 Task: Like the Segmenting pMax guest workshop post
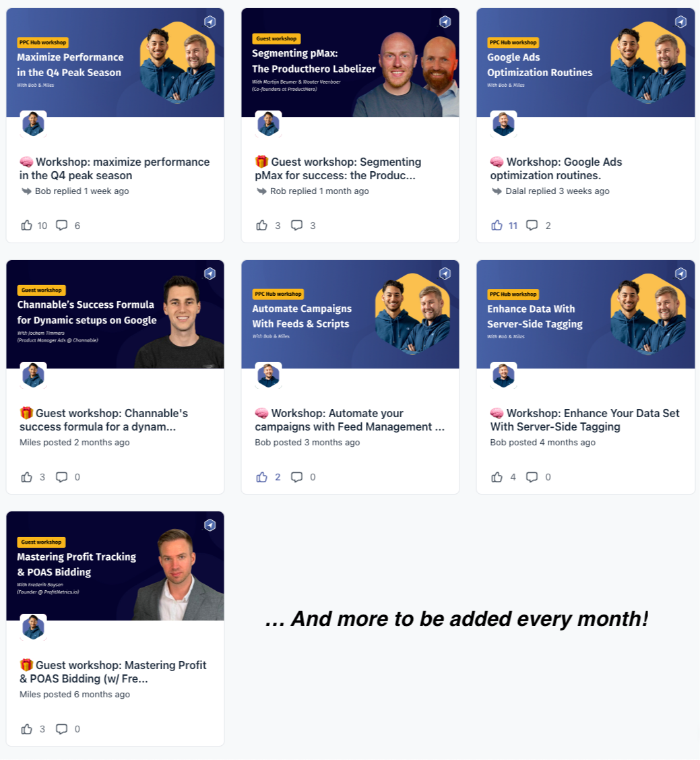[x=262, y=226]
